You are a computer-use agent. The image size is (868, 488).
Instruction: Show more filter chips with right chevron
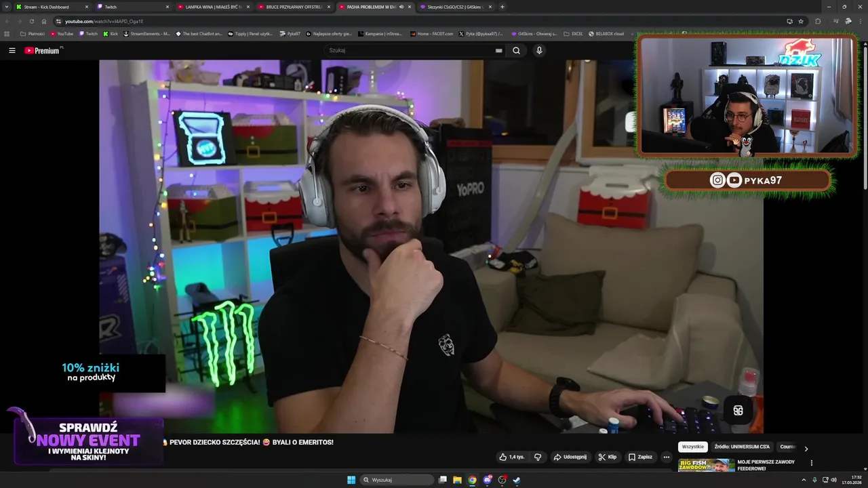tap(806, 448)
